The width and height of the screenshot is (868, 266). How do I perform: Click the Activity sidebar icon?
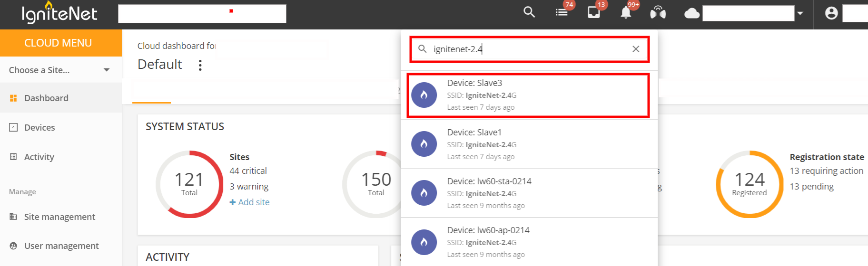tap(13, 157)
